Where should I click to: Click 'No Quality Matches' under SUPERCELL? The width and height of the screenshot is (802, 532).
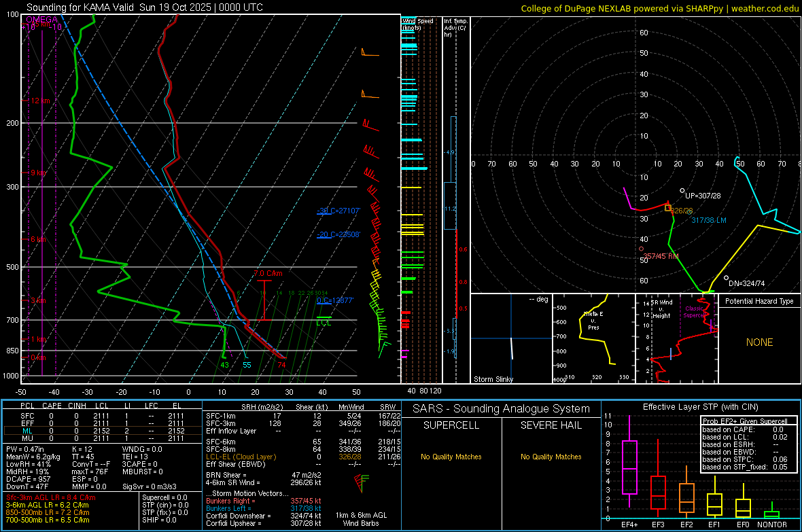(451, 457)
